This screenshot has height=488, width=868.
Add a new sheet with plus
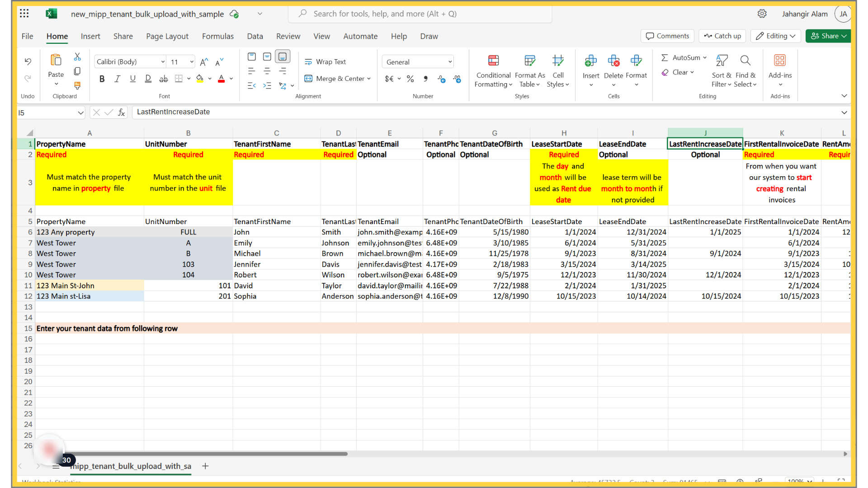pyautogui.click(x=205, y=466)
